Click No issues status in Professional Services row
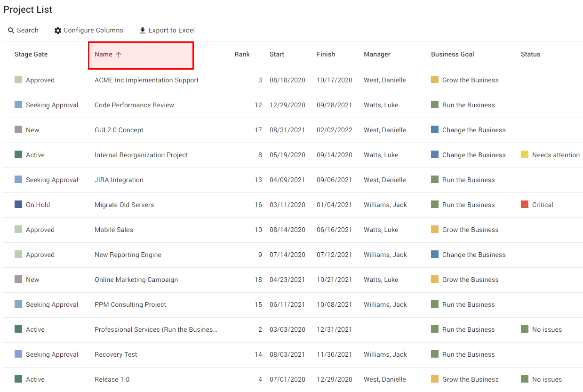Viewport: 583px width, 392px height. click(547, 330)
